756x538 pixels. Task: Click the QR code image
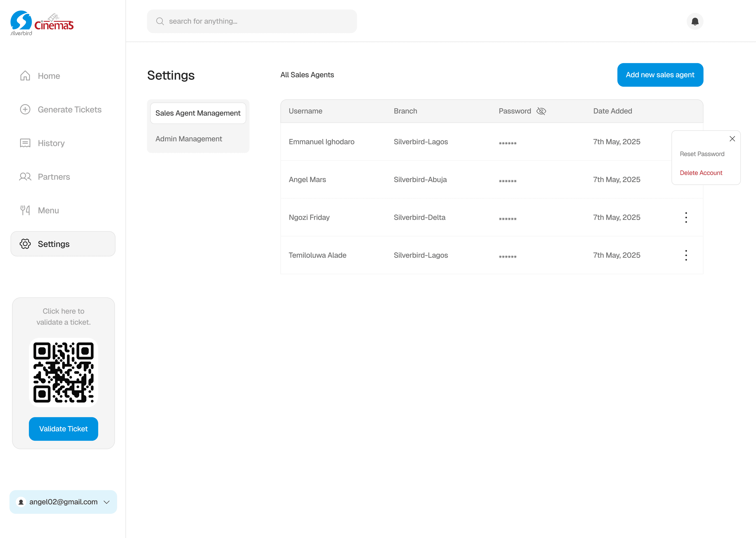[63, 372]
